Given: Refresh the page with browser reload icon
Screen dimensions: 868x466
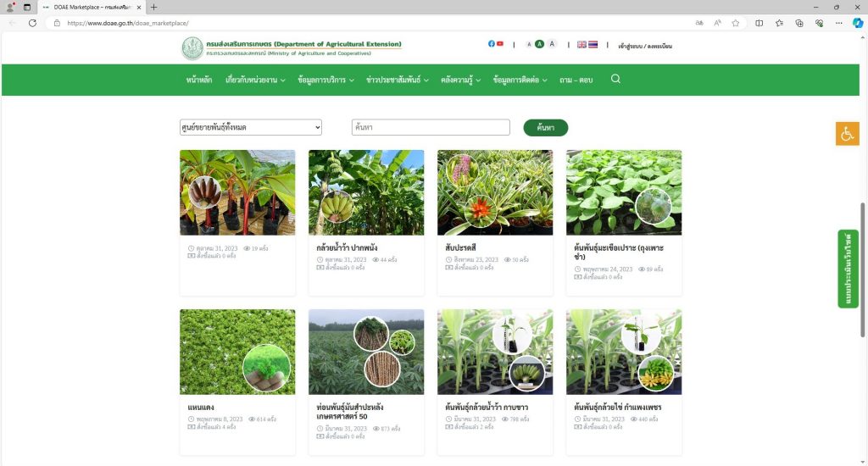Looking at the screenshot, I should (32, 23).
